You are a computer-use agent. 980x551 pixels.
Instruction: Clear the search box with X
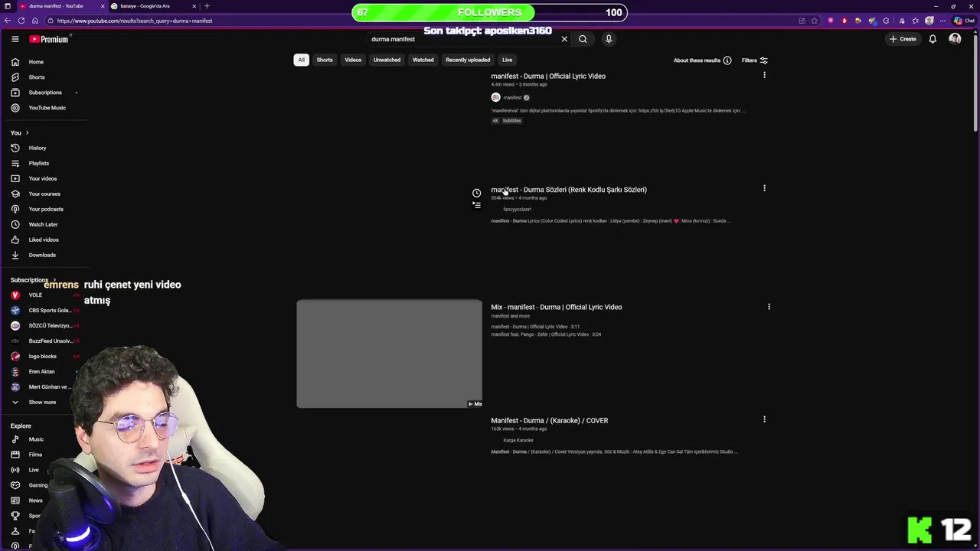(x=564, y=39)
